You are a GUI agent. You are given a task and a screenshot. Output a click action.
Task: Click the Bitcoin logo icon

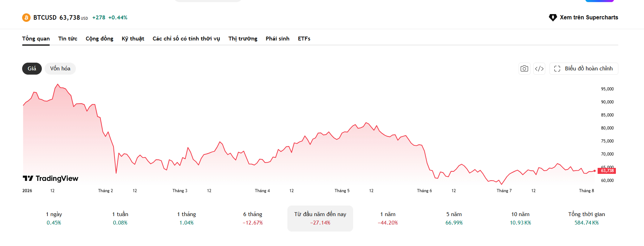point(26,18)
